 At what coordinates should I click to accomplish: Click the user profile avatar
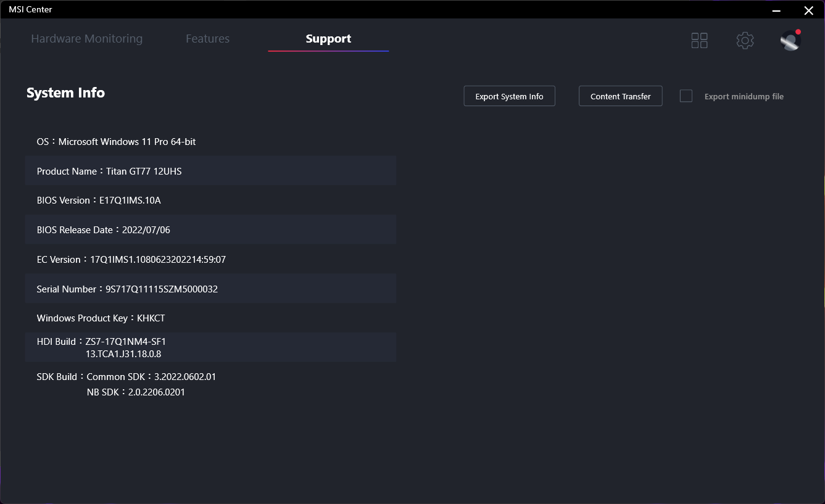click(790, 41)
